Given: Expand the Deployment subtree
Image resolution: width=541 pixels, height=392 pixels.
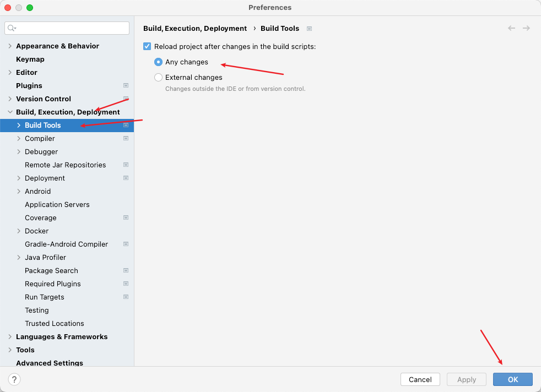Looking at the screenshot, I should [x=19, y=178].
